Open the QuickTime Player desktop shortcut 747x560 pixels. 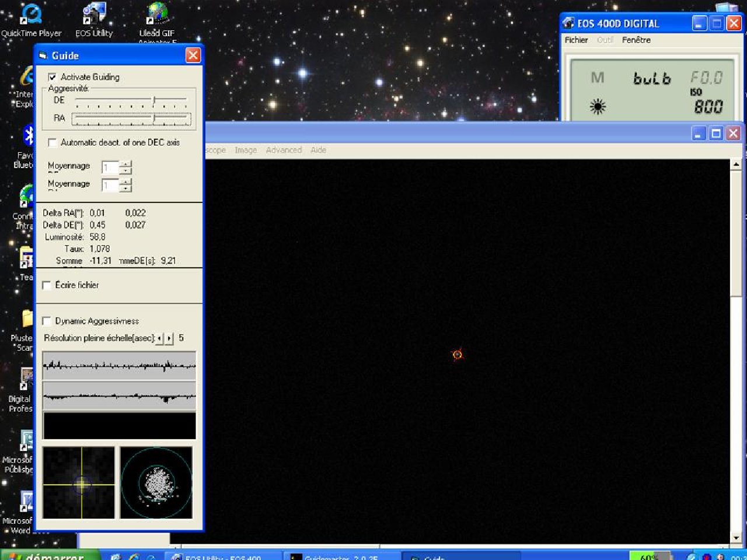pos(31,19)
